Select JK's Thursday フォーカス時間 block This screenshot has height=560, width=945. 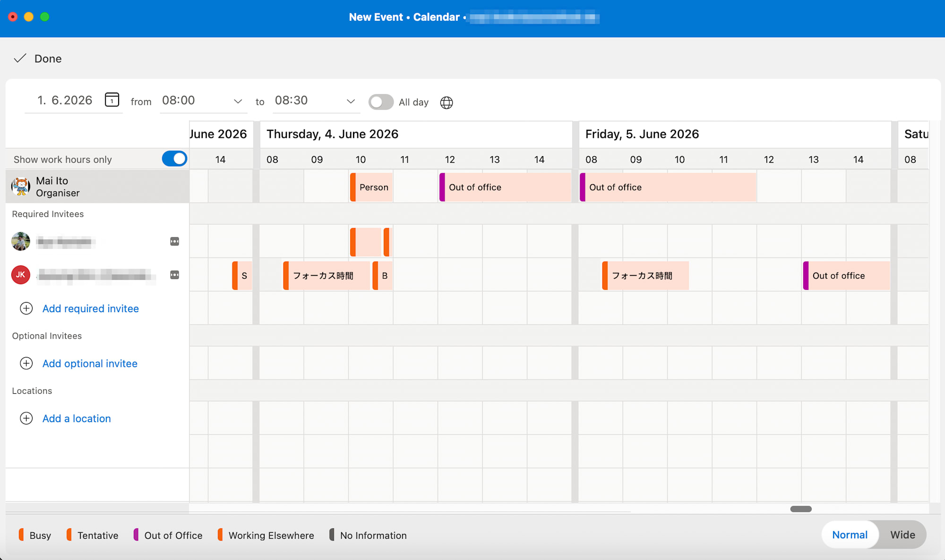[326, 275]
